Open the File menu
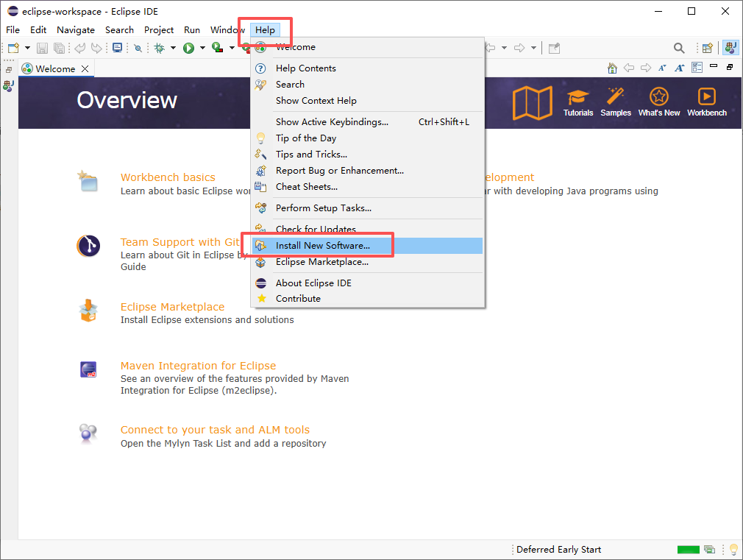The height and width of the screenshot is (560, 743). [13, 30]
